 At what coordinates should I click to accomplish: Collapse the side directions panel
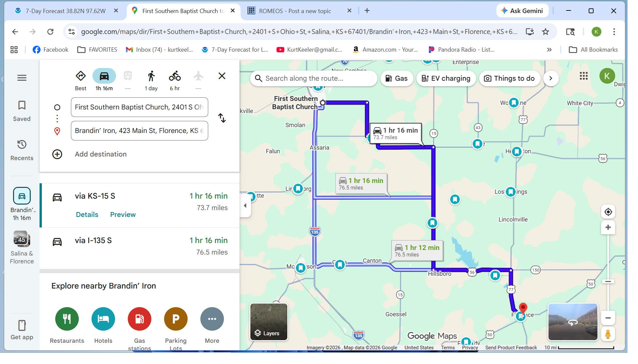pos(245,206)
